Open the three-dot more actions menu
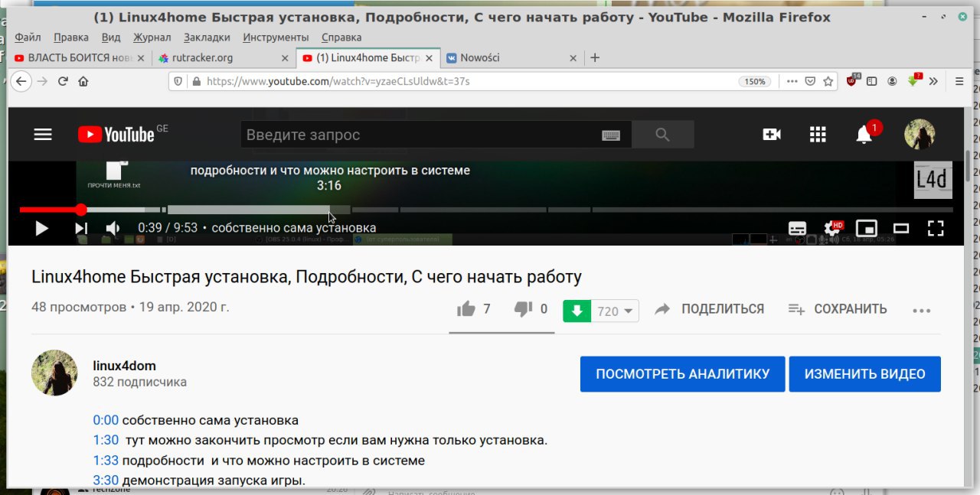Viewport: 980px width, 495px height. pos(922,310)
